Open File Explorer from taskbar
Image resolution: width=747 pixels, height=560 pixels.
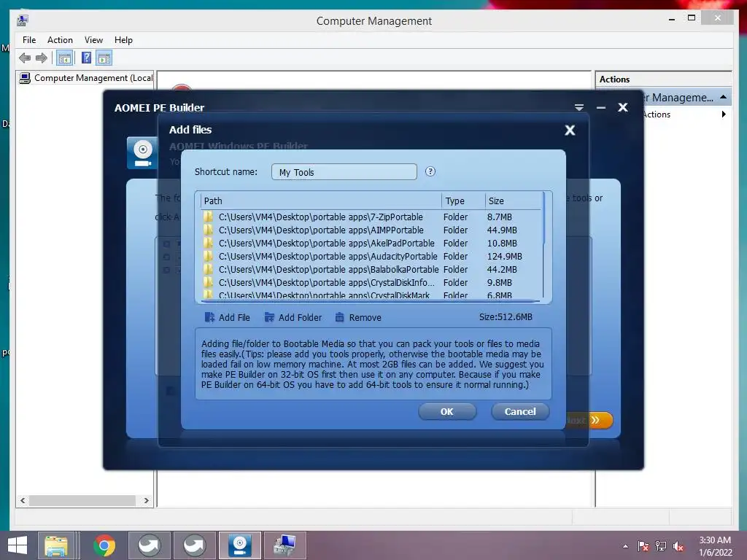pos(56,545)
